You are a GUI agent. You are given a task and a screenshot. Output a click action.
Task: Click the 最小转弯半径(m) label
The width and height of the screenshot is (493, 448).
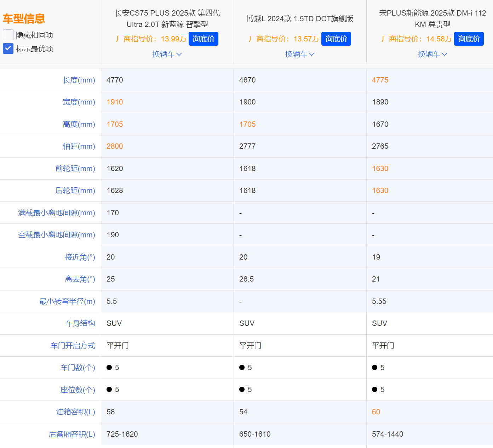(x=67, y=301)
